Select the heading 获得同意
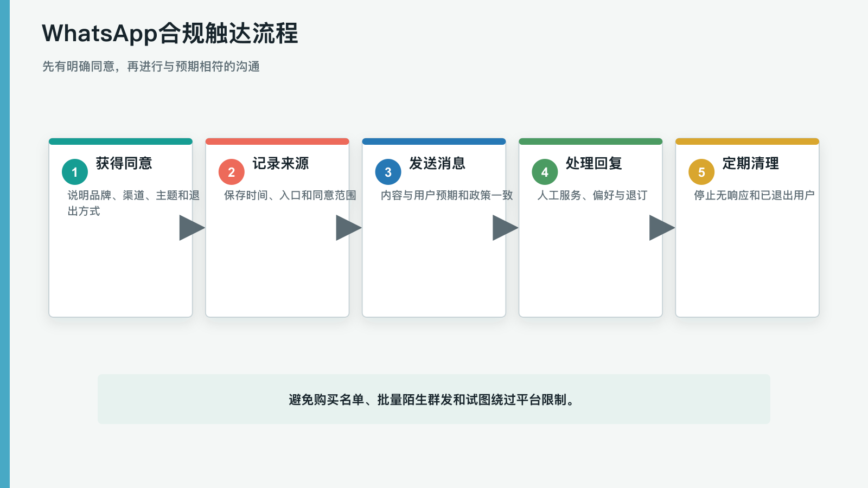 pyautogui.click(x=124, y=163)
